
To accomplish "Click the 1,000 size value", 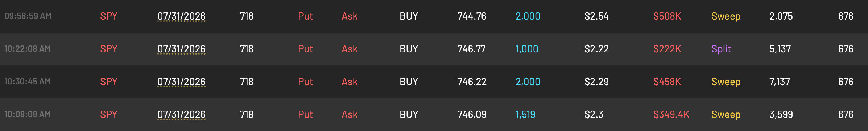I will (527, 49).
